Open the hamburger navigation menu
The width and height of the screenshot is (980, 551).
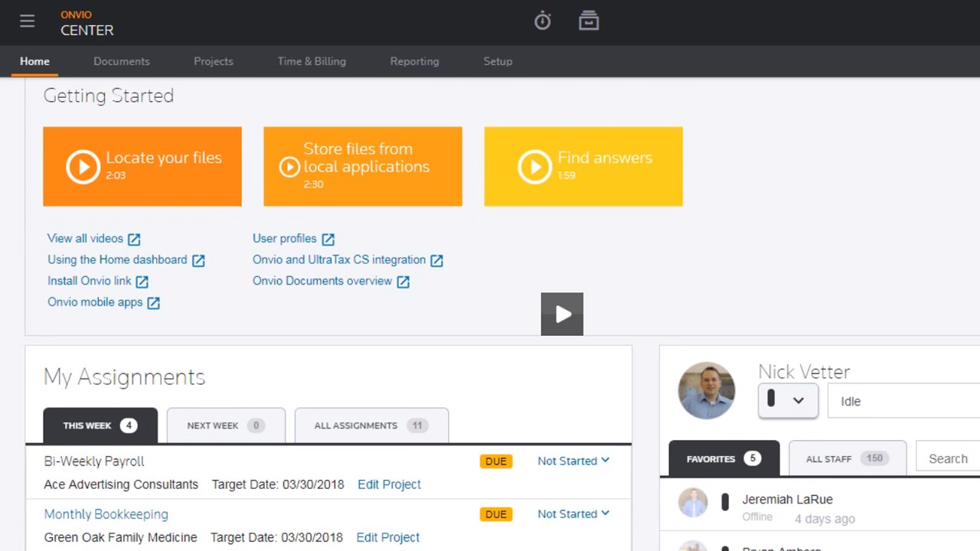(x=28, y=21)
